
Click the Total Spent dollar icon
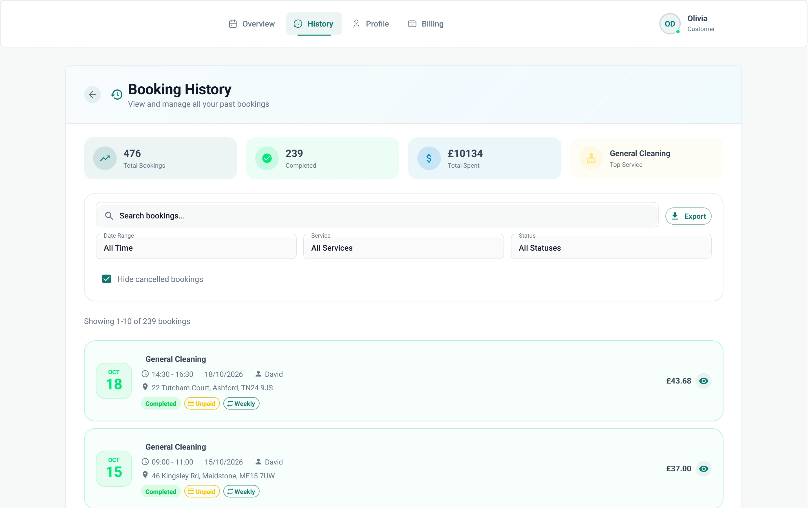[x=429, y=158]
